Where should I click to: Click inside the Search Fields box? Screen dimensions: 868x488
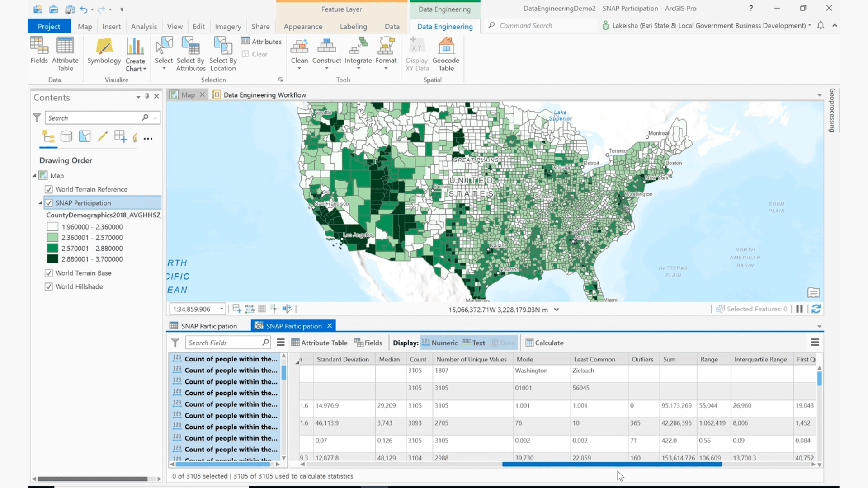(x=223, y=343)
